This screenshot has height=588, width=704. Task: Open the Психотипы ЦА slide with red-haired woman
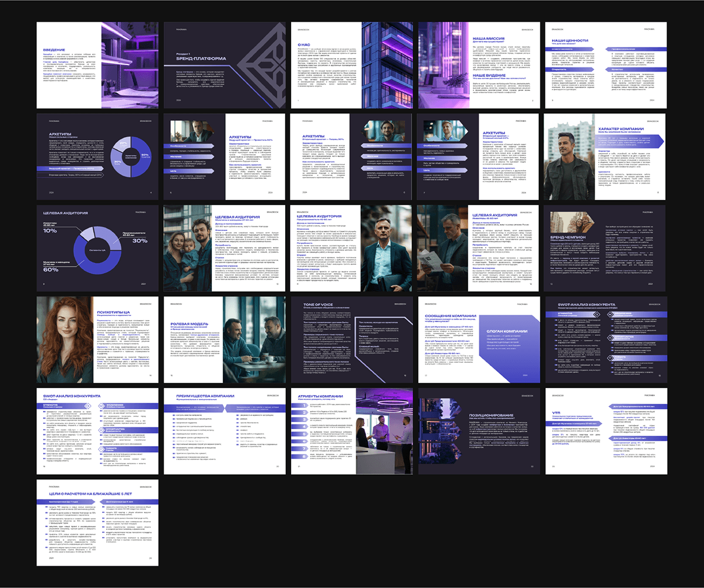[x=97, y=339]
